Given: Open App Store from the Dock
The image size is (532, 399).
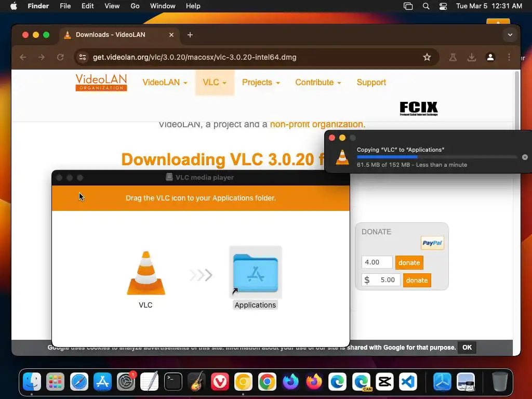Looking at the screenshot, I should (x=102, y=382).
